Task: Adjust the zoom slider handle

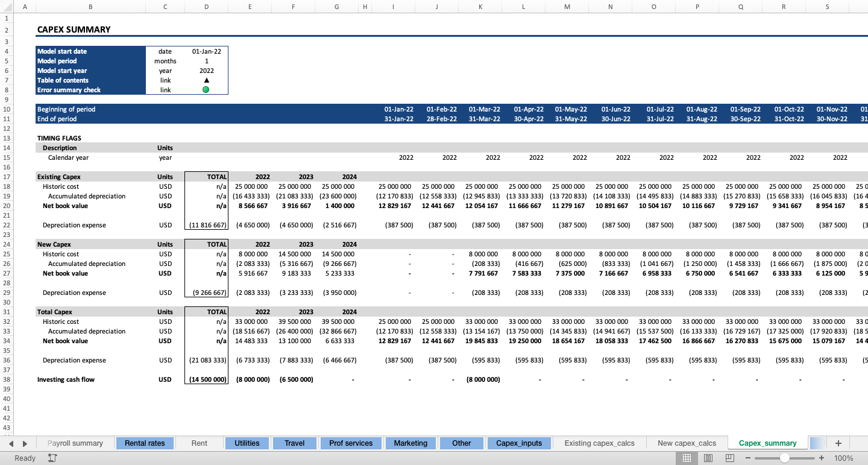Action: pyautogui.click(x=785, y=458)
